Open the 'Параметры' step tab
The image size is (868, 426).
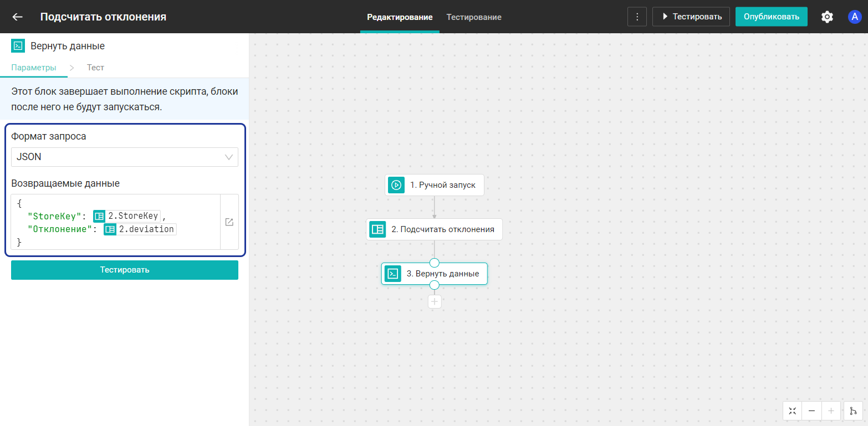click(34, 68)
